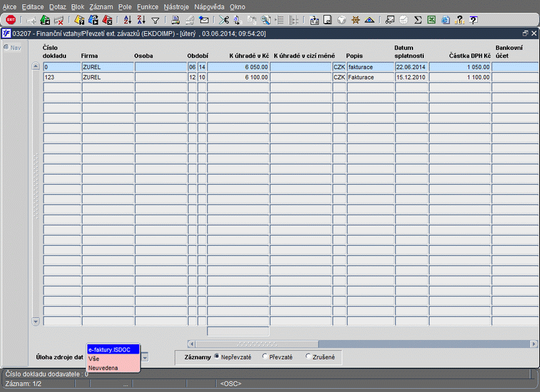Open the Dotaz menu
Image resolution: width=540 pixels, height=392 pixels.
[x=57, y=7]
